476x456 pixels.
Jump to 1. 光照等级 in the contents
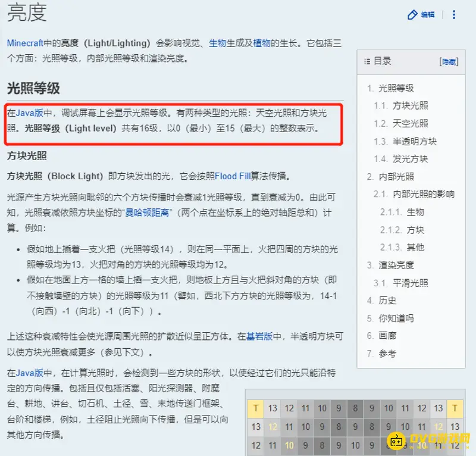(x=396, y=88)
